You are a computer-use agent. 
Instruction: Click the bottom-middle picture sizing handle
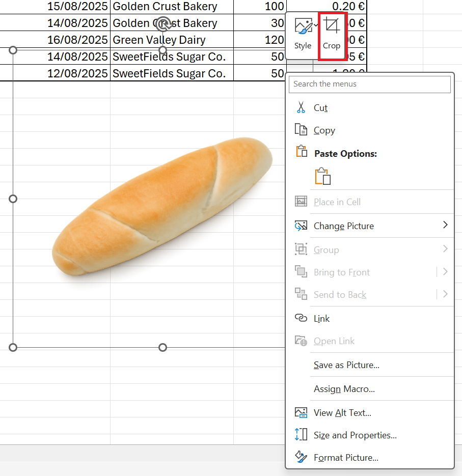[x=163, y=347]
